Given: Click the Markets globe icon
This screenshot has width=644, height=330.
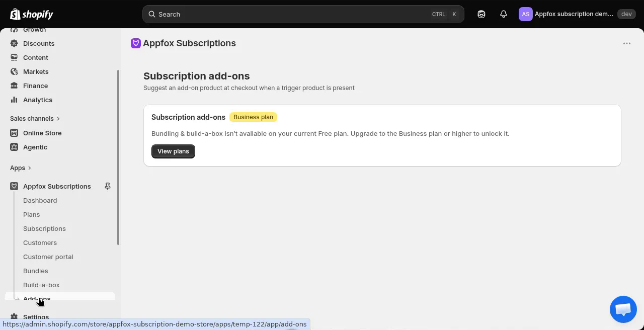Looking at the screenshot, I should point(14,71).
